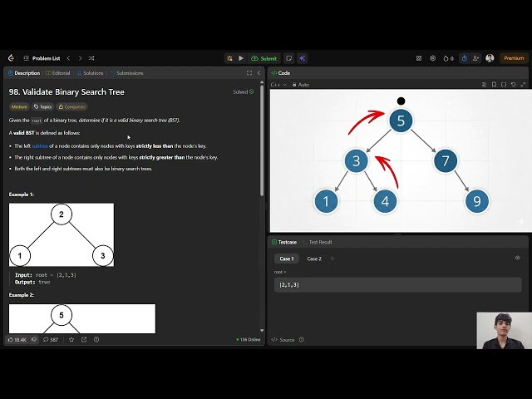The image size is (532, 399).
Task: Maximize the description panel fullscreen icon
Action: pyautogui.click(x=249, y=73)
